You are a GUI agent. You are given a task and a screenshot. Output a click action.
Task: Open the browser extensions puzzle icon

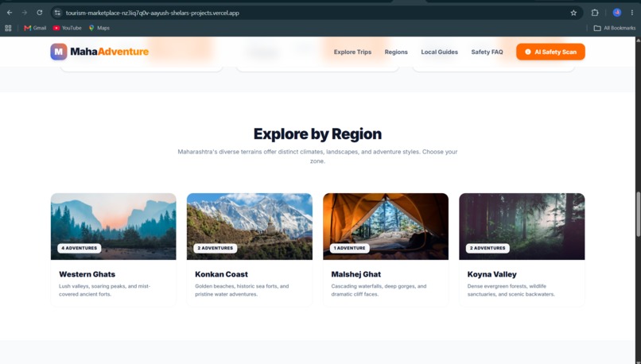[x=595, y=13]
